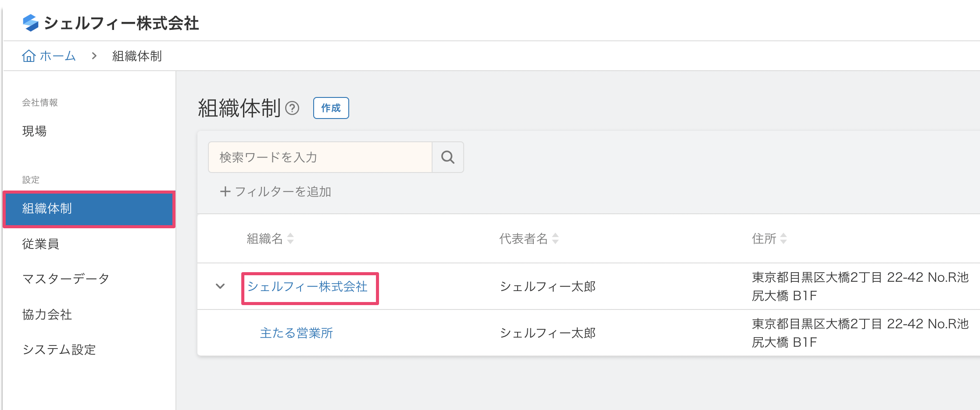Viewport: 980px width, 410px height.
Task: Click the magnifier search icon button
Action: (447, 157)
